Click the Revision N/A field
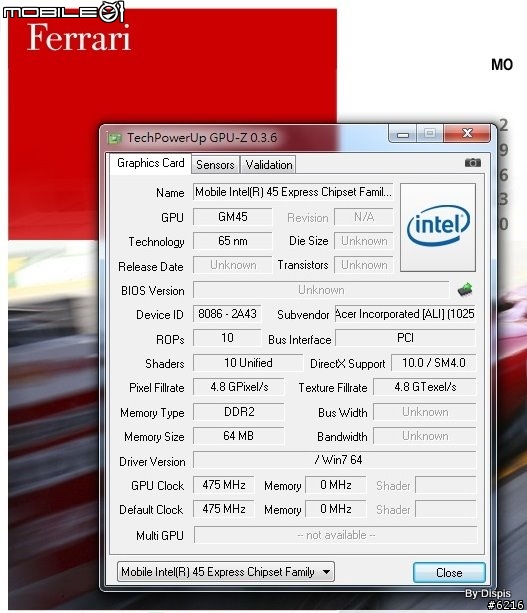 click(364, 217)
